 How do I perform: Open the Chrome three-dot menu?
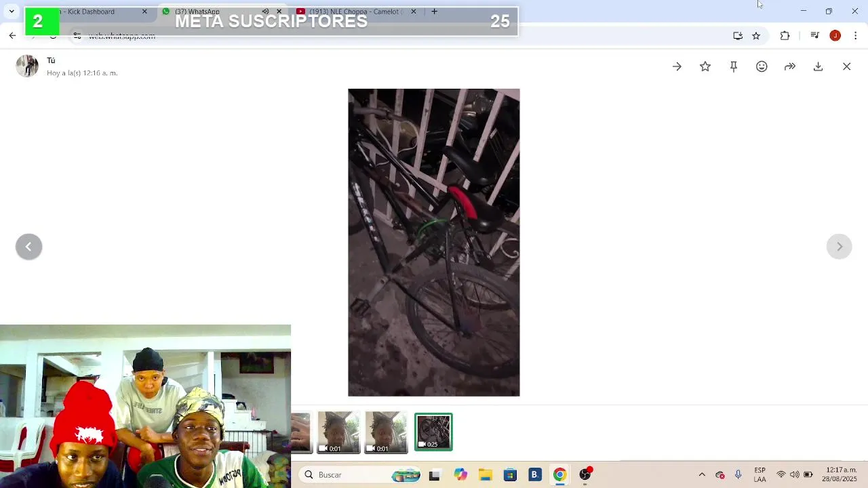tap(856, 35)
